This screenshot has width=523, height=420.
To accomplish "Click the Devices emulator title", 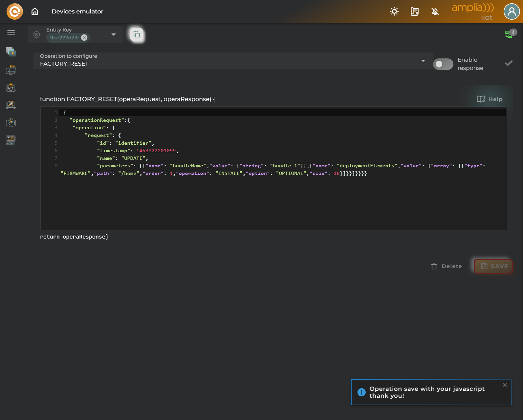I will tap(77, 11).
